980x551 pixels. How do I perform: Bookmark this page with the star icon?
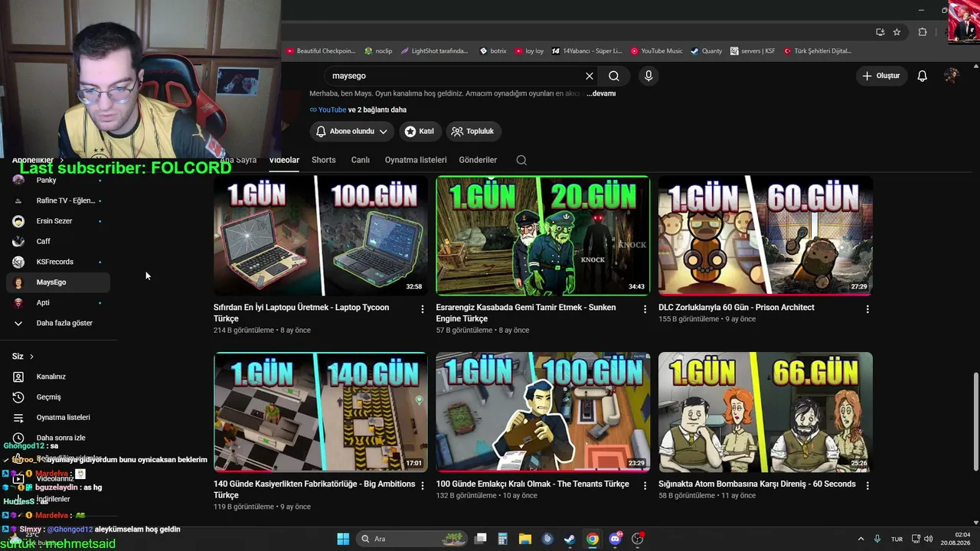point(897,32)
